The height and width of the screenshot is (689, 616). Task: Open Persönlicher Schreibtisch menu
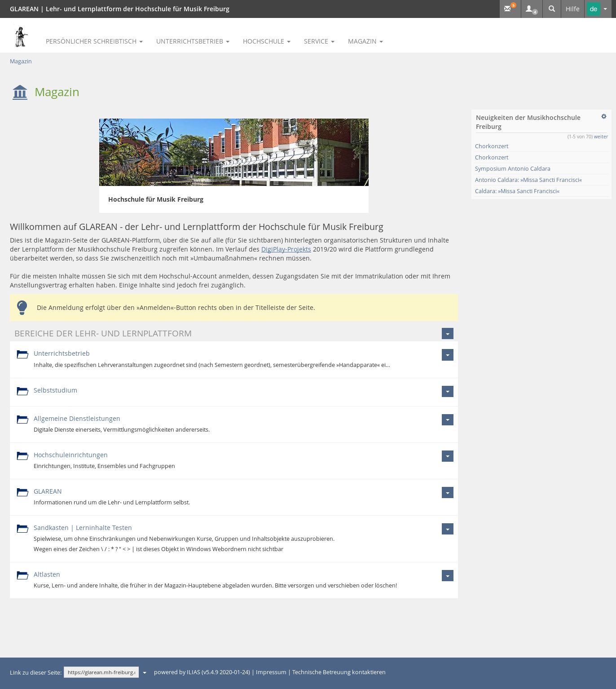tap(94, 41)
